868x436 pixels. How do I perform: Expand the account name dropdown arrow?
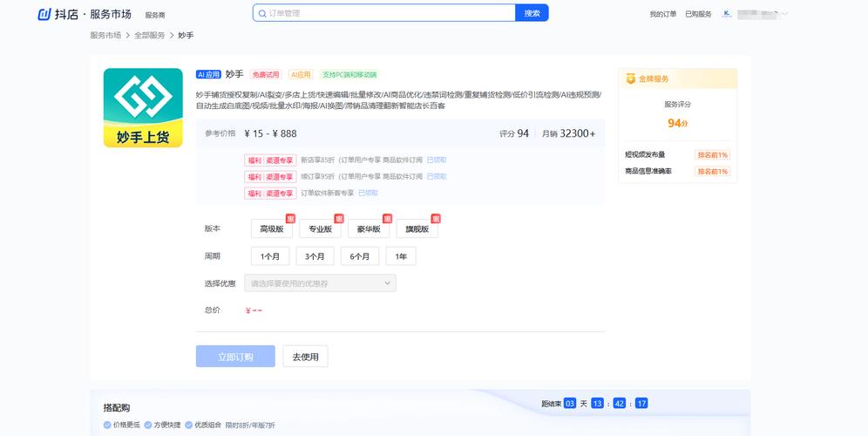point(785,14)
